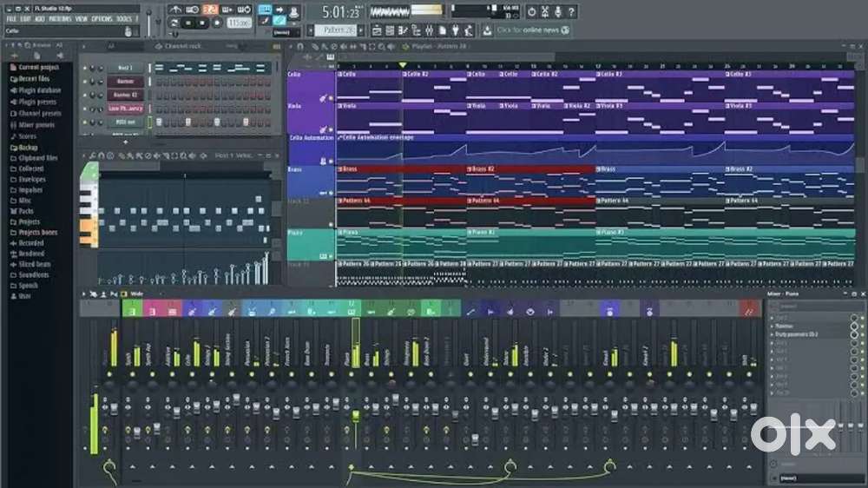Mute the Viola playlist track
868x488 pixels.
(331, 129)
